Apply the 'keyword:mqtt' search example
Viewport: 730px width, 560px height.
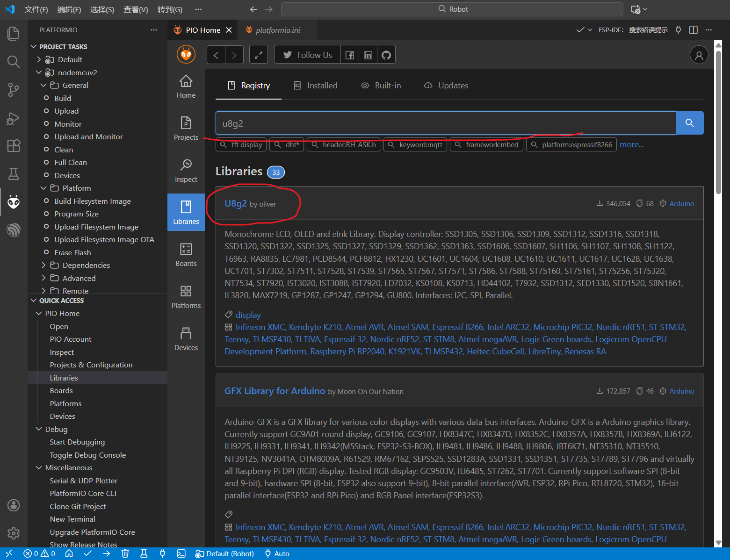(x=415, y=145)
